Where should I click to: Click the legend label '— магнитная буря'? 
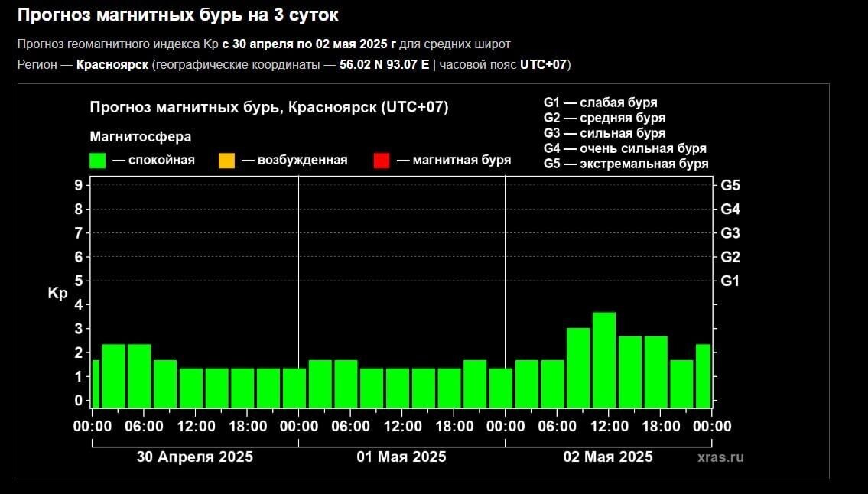pos(454,161)
